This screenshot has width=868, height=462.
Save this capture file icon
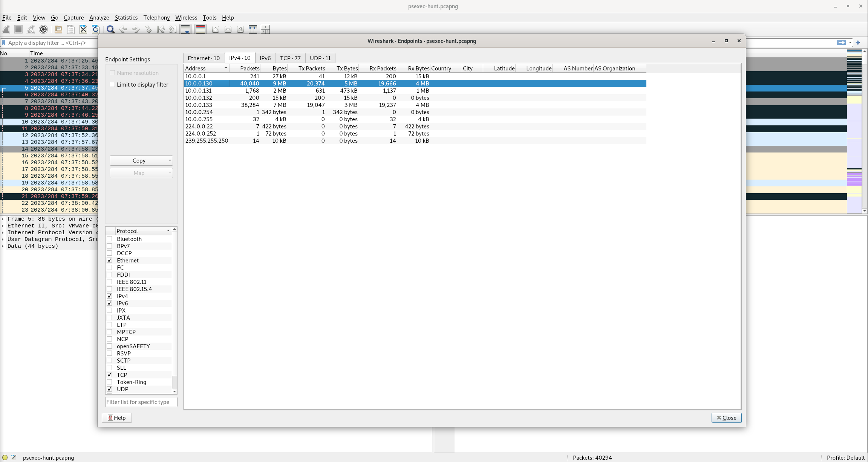click(70, 29)
